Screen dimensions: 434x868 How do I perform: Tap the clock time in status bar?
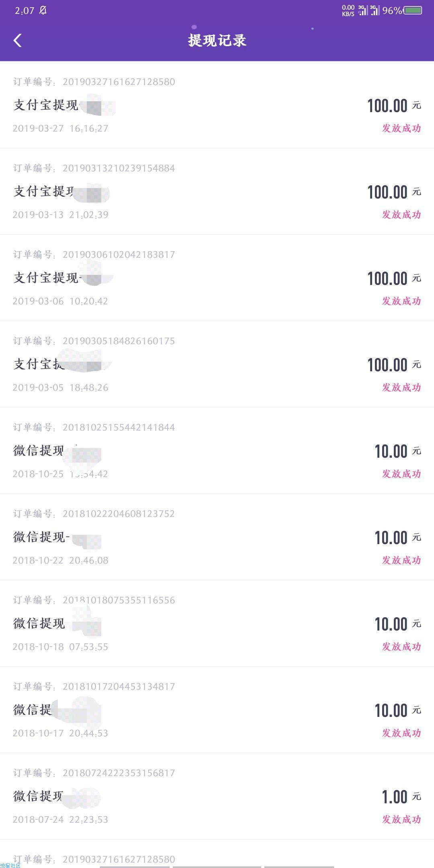pyautogui.click(x=25, y=10)
